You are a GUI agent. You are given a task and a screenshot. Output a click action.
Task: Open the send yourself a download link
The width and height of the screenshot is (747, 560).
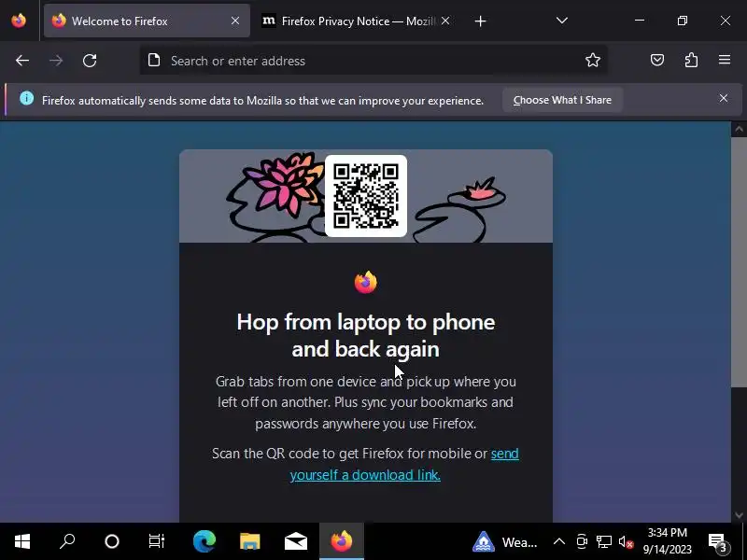point(404,464)
